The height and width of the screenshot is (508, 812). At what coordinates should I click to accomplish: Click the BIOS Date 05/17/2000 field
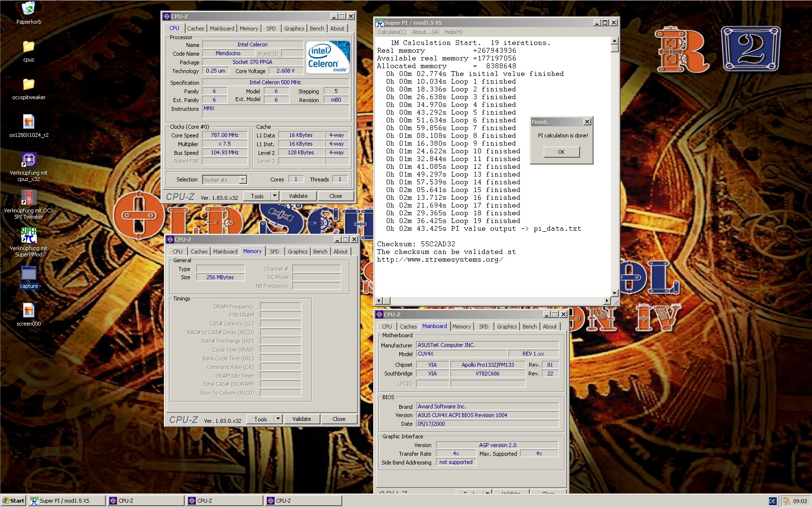tap(488, 424)
